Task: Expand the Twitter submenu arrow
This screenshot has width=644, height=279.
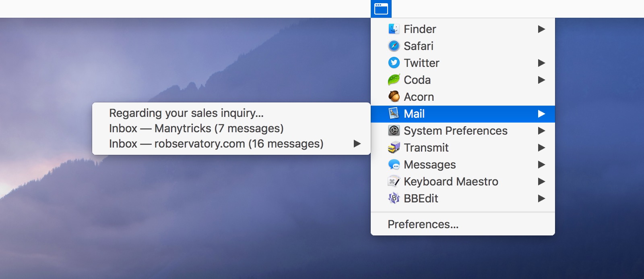Action: [x=541, y=63]
